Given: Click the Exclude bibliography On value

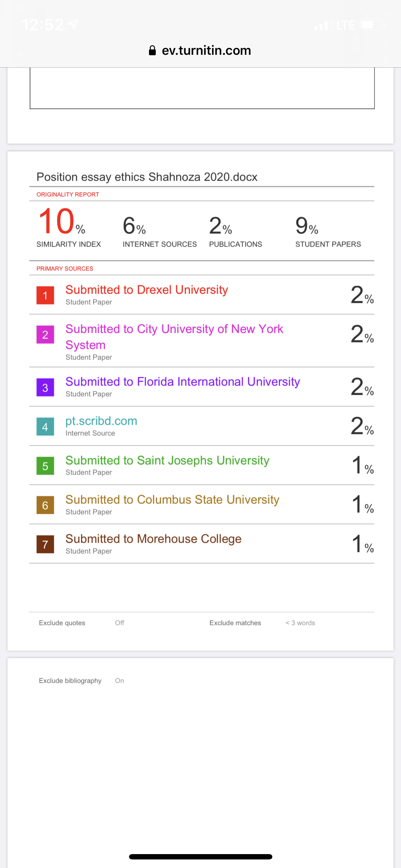Looking at the screenshot, I should coord(119,681).
